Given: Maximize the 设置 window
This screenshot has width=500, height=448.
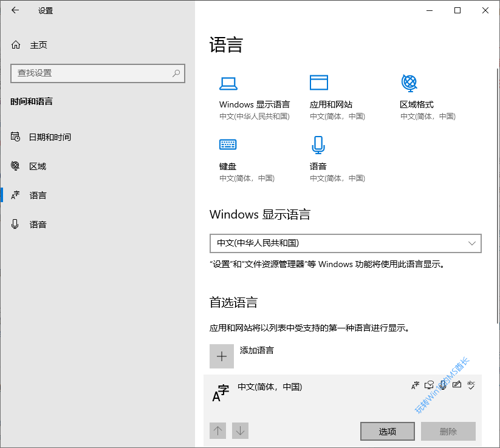Looking at the screenshot, I should [457, 10].
